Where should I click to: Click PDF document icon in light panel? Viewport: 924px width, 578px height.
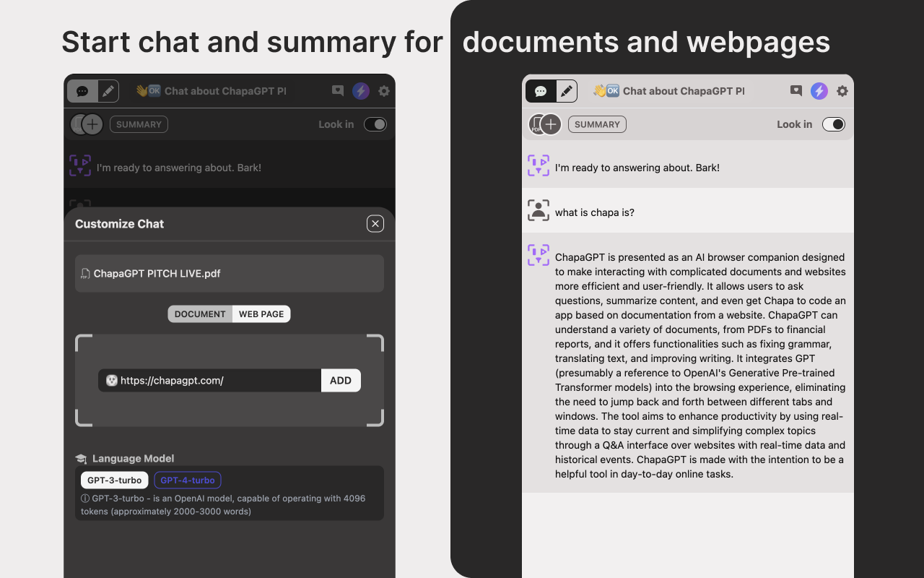(x=535, y=124)
